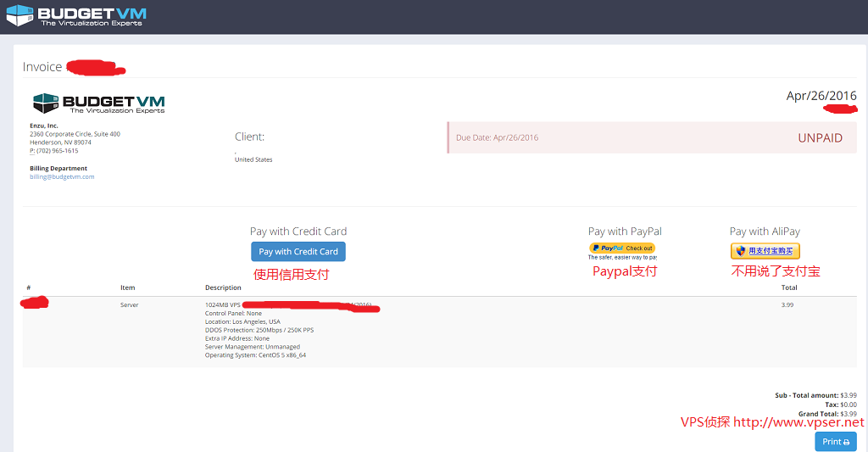This screenshot has width=868, height=452.
Task: Click the 'Description' column header
Action: (x=223, y=287)
